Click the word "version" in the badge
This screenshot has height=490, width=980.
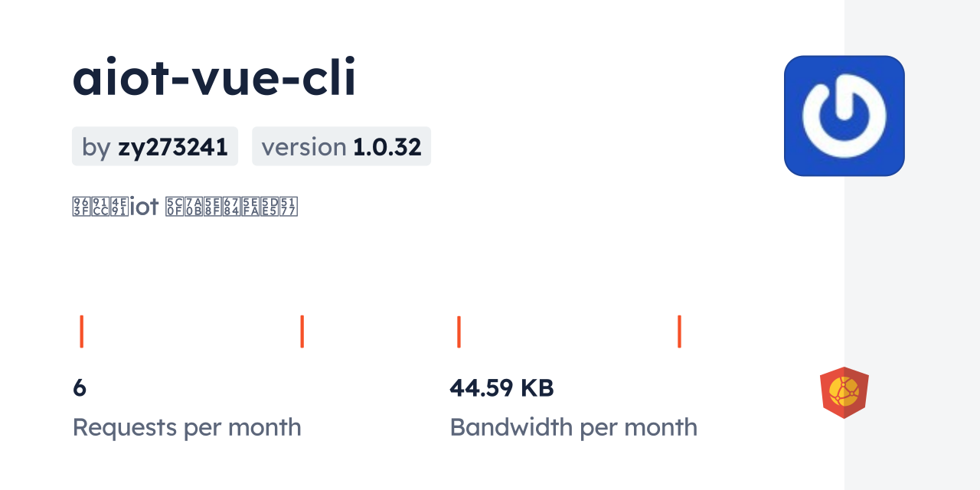304,147
